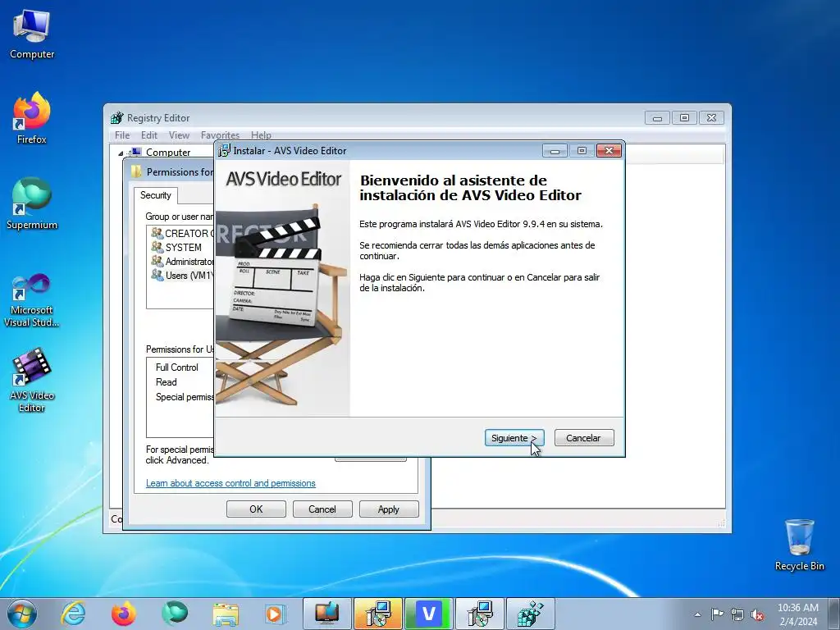The width and height of the screenshot is (840, 630).
Task: Click the Supermium taskbar icon
Action: [175, 614]
